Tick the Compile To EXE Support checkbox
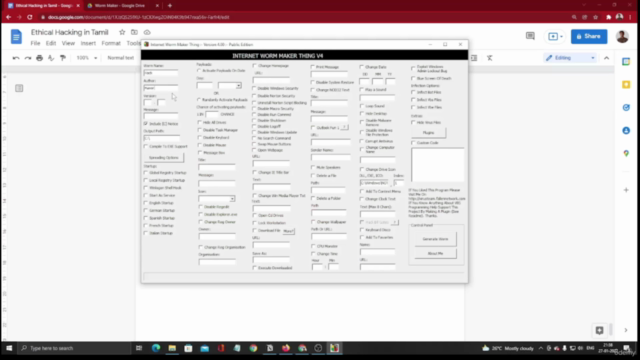 point(146,147)
